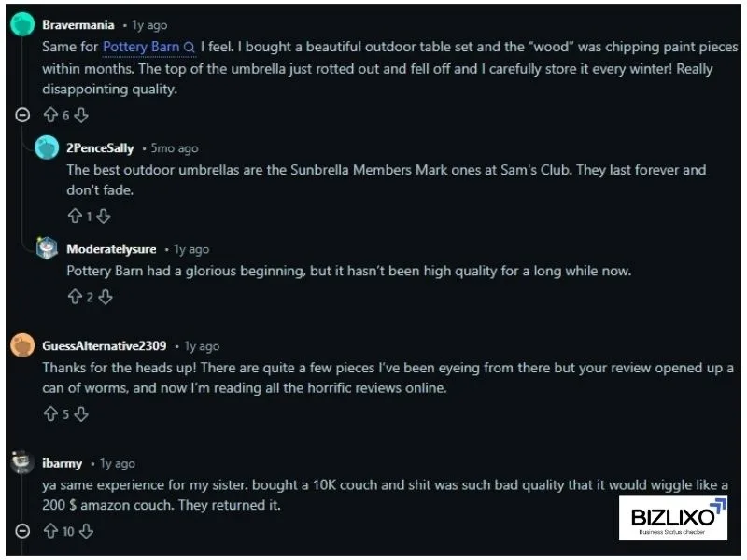The image size is (747, 560).
Task: Click the Bizlixo logo watermark
Action: pos(672,518)
